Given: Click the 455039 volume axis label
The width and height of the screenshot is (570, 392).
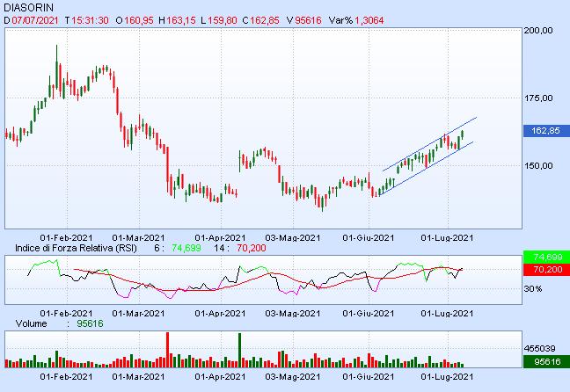Looking at the screenshot, I should pos(539,349).
